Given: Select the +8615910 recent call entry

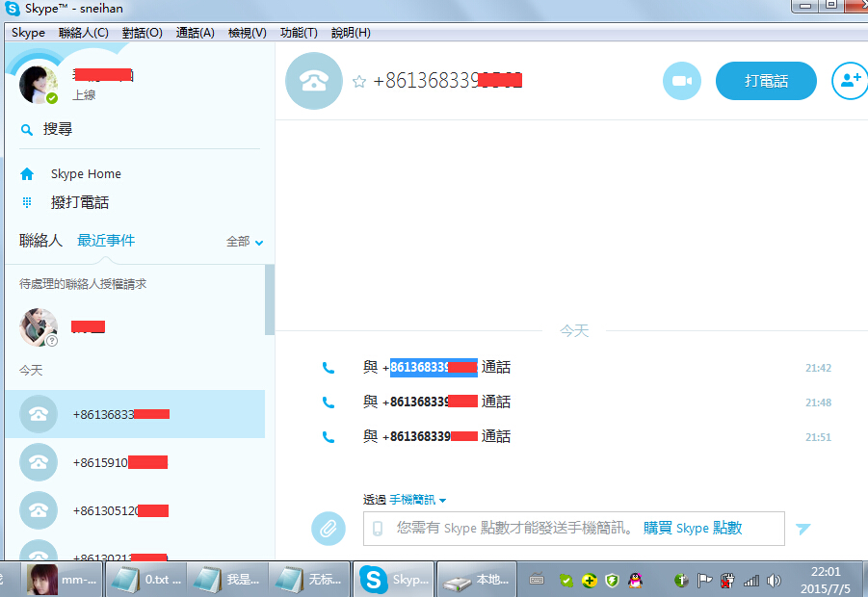Looking at the screenshot, I should point(120,462).
